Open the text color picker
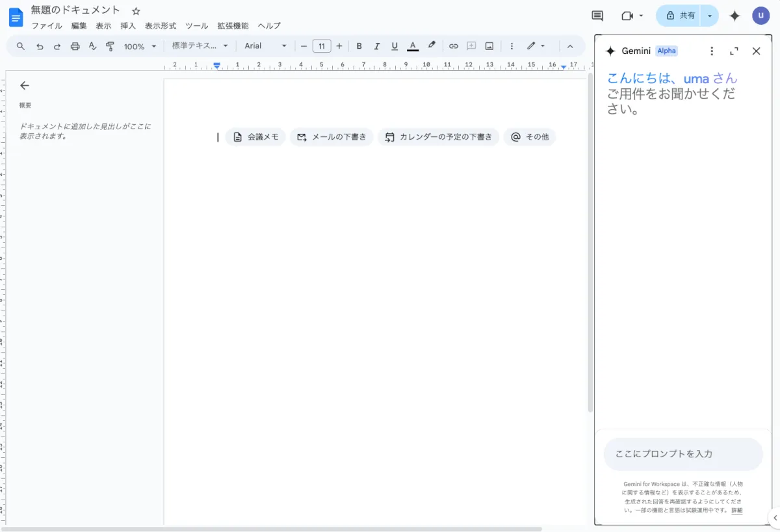Image resolution: width=780 pixels, height=532 pixels. [413, 46]
